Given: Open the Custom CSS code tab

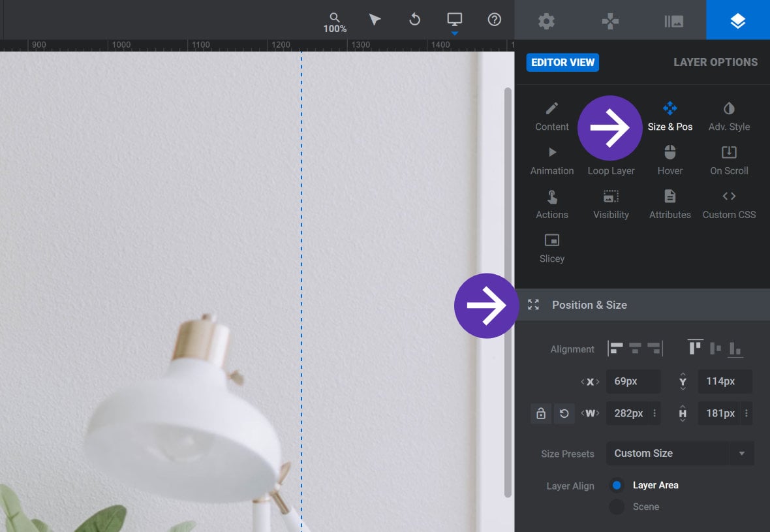Looking at the screenshot, I should [729, 204].
